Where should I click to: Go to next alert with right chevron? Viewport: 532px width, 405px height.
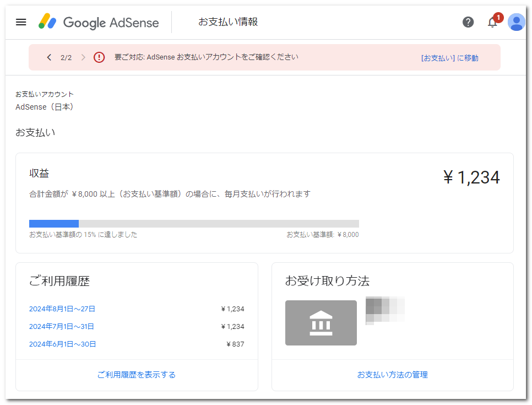(x=83, y=57)
